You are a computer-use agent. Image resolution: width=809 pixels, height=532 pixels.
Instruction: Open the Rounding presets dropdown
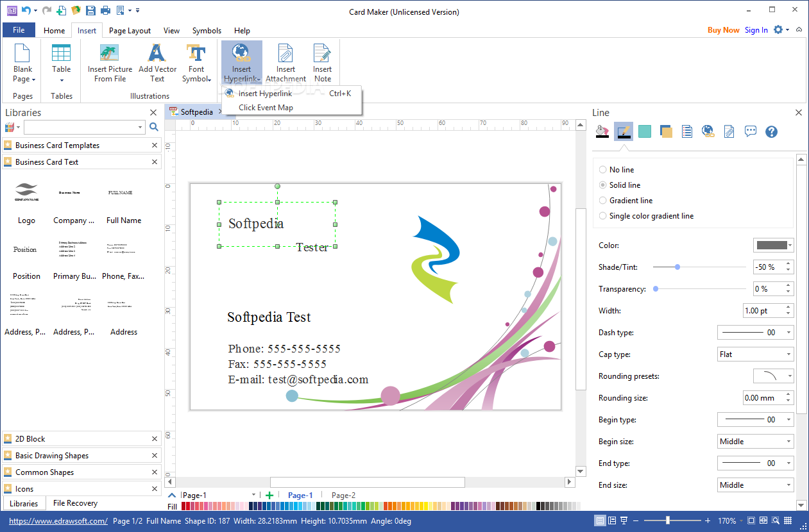pyautogui.click(x=773, y=376)
